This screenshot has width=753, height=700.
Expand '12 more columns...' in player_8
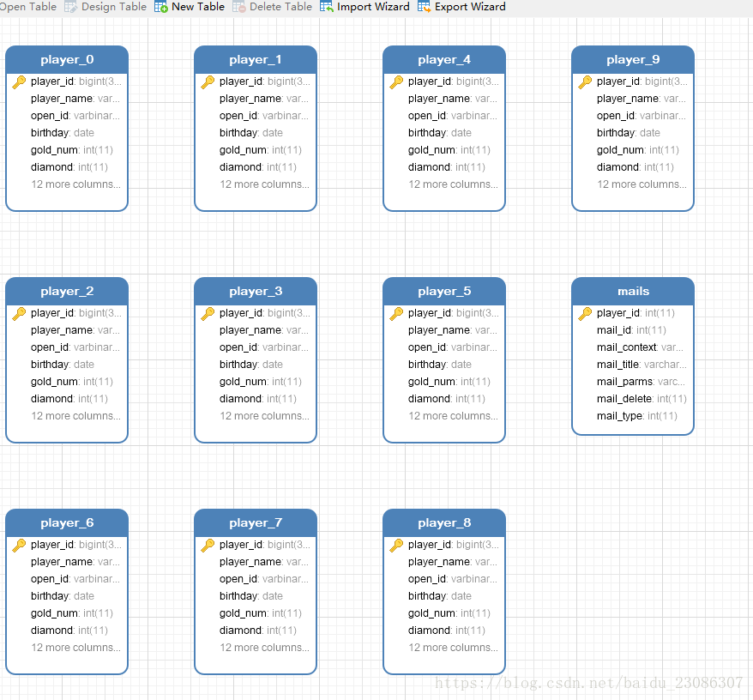pyautogui.click(x=454, y=648)
